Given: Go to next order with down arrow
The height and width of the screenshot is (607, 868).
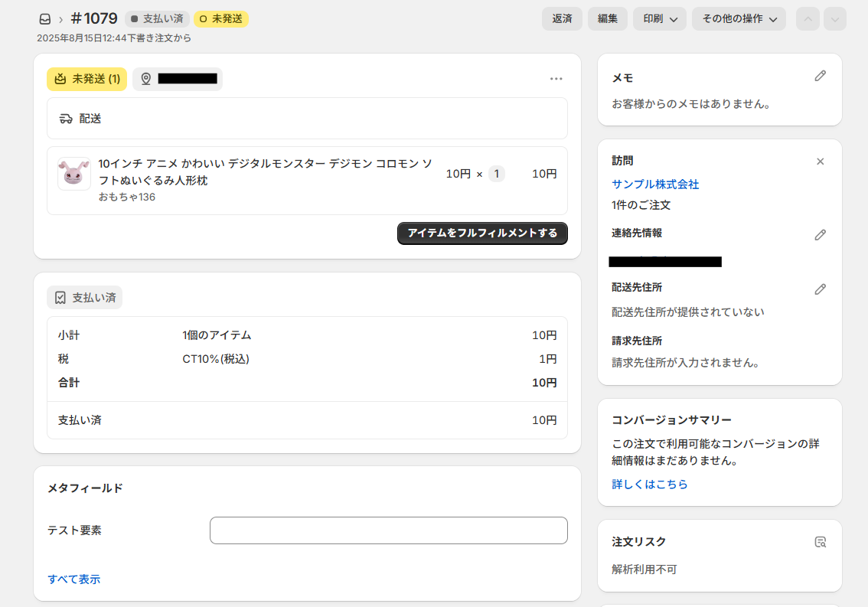Looking at the screenshot, I should click(834, 19).
